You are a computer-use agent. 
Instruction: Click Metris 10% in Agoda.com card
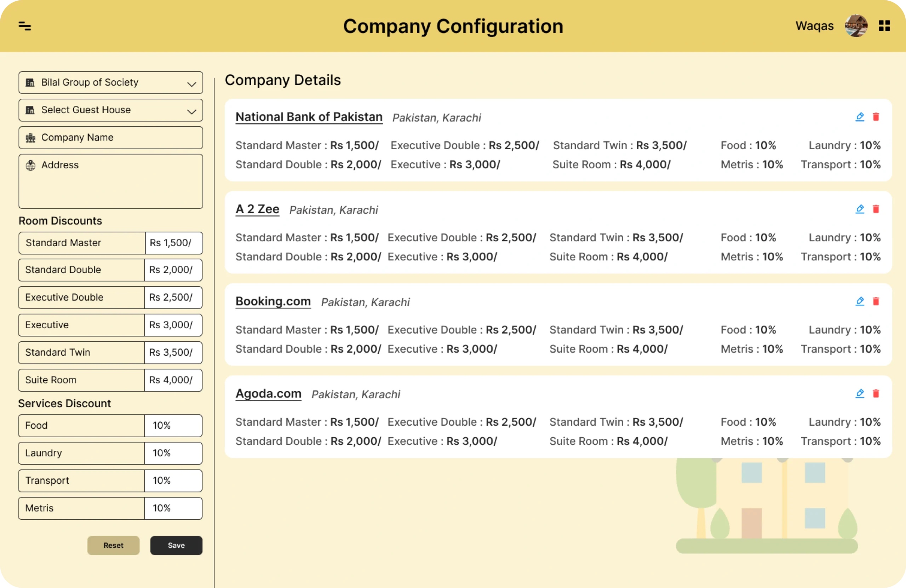coord(752,442)
